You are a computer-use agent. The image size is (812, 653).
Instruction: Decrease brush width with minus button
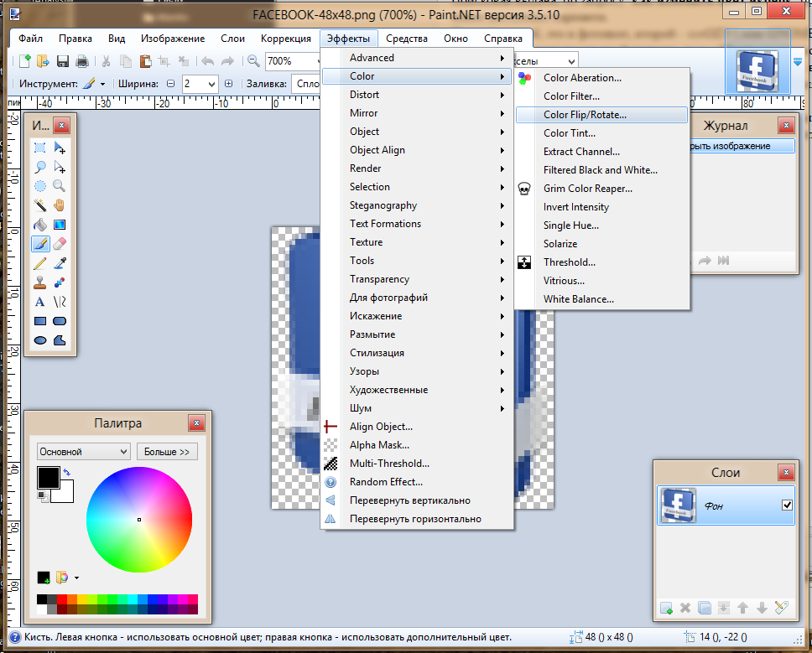click(x=171, y=84)
